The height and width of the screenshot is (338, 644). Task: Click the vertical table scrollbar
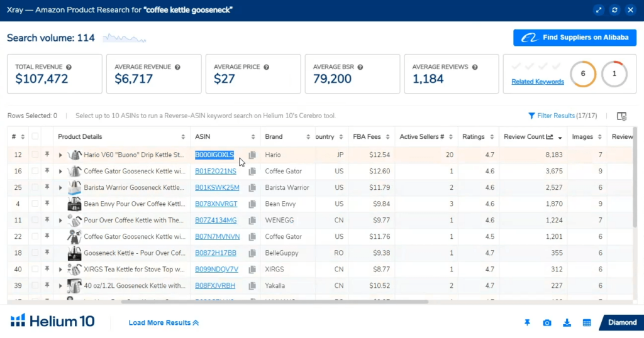pyautogui.click(x=635, y=177)
